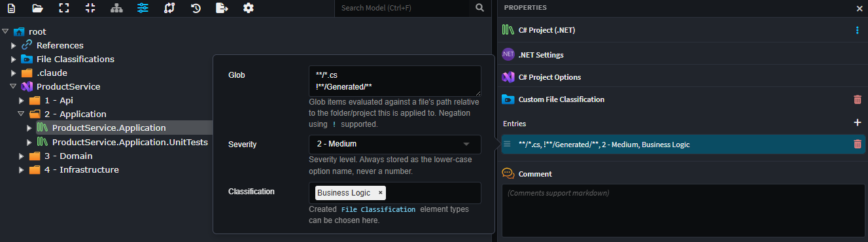Select File Classifications in the tree

coord(75,59)
